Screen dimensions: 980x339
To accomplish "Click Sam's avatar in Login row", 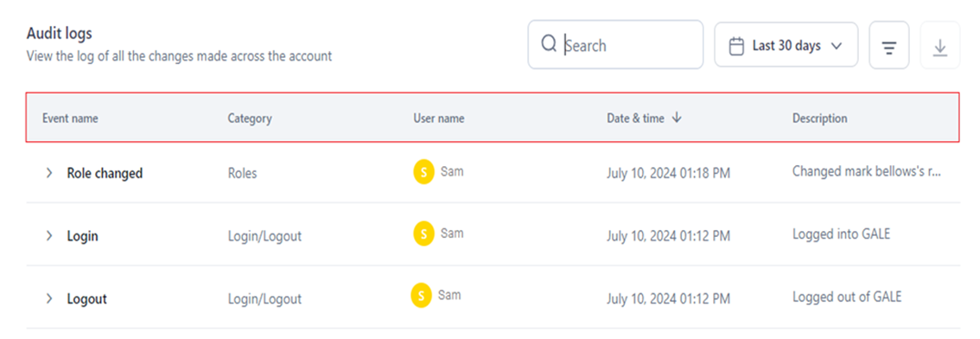I will click(423, 234).
